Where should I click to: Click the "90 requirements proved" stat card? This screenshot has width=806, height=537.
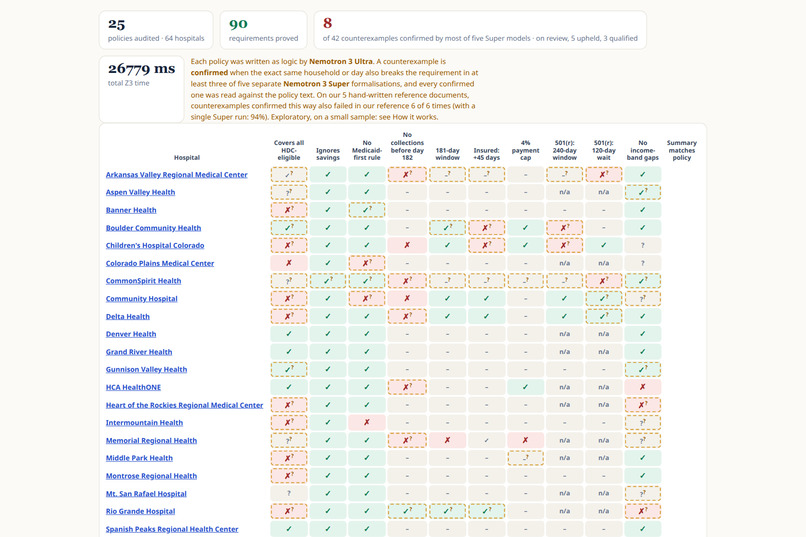264,30
